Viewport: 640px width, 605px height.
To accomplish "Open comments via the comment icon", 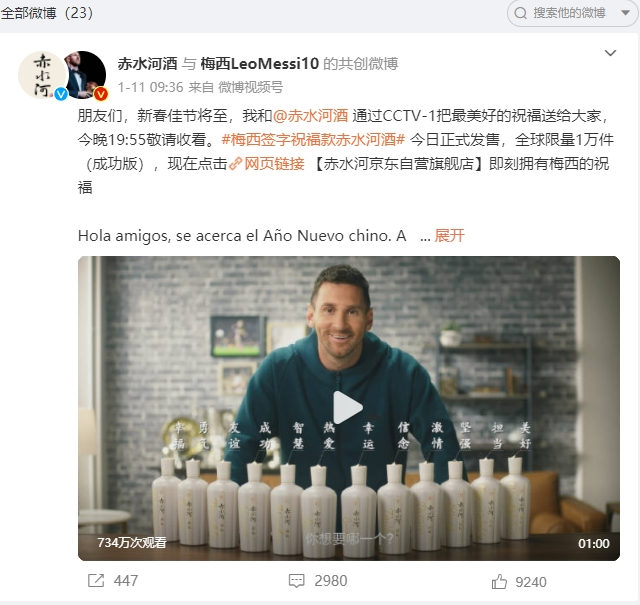I will pyautogui.click(x=296, y=581).
